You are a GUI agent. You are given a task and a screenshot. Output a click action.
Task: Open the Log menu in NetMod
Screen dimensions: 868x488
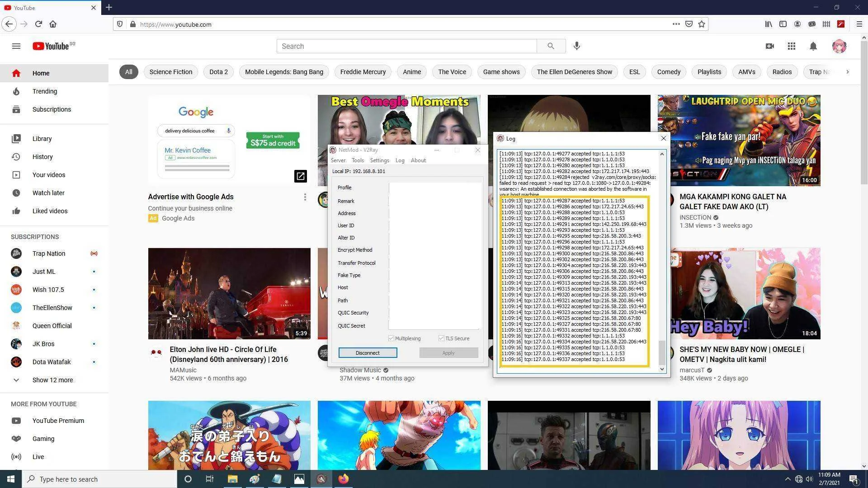pos(400,160)
